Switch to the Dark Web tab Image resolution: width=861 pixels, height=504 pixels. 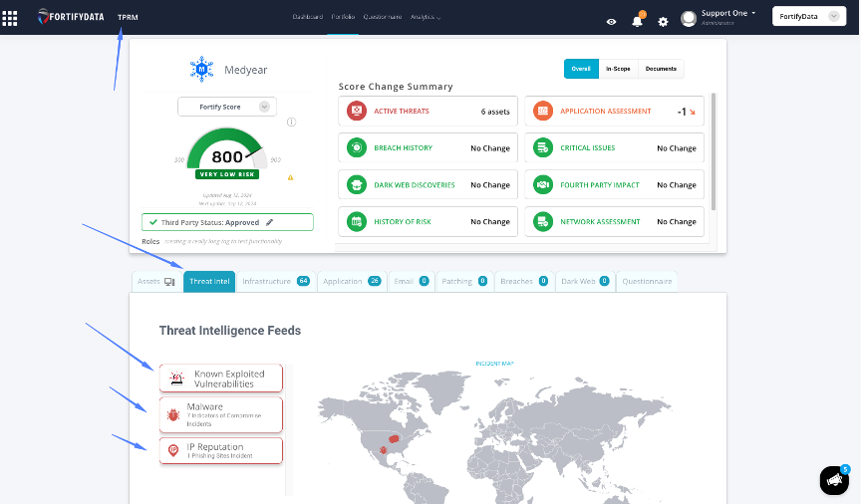(x=585, y=281)
